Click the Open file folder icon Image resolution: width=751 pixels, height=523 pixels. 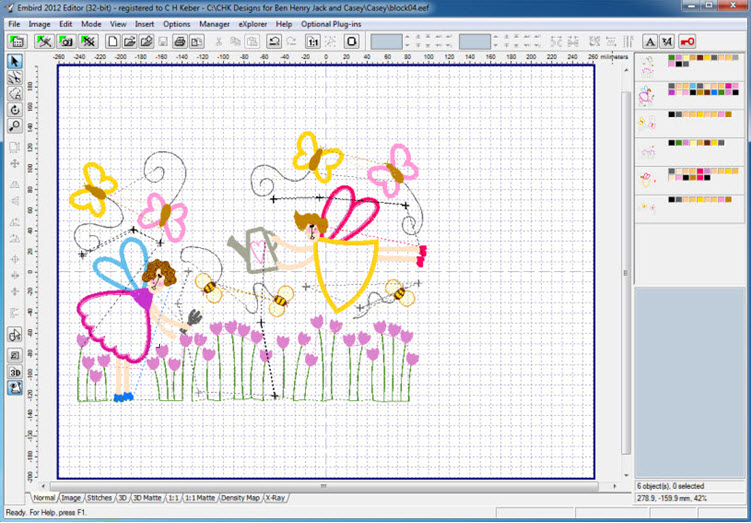point(130,41)
